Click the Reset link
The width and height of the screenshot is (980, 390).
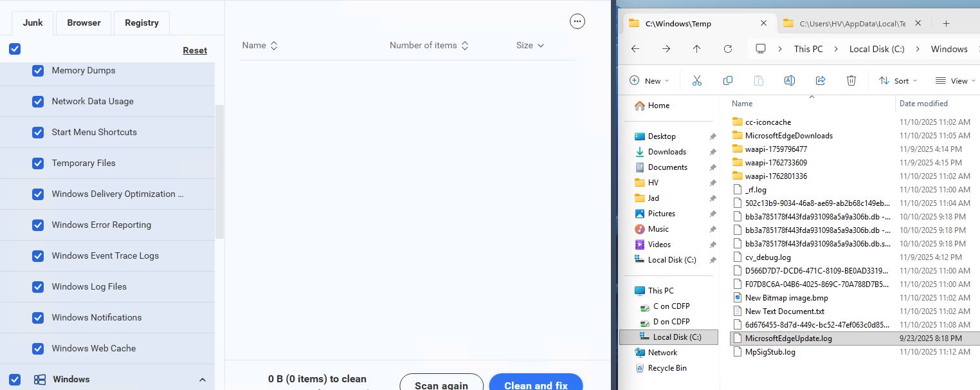tap(195, 50)
